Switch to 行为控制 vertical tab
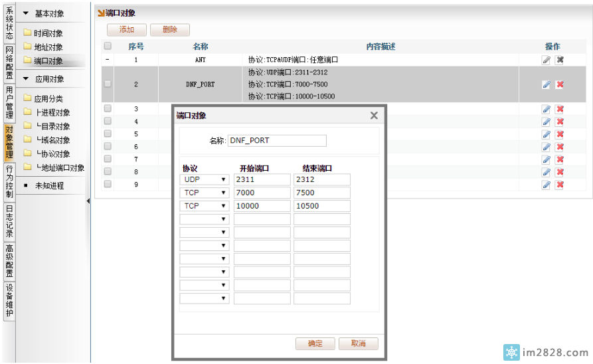Screen dimensions: 593x364 click(9, 182)
